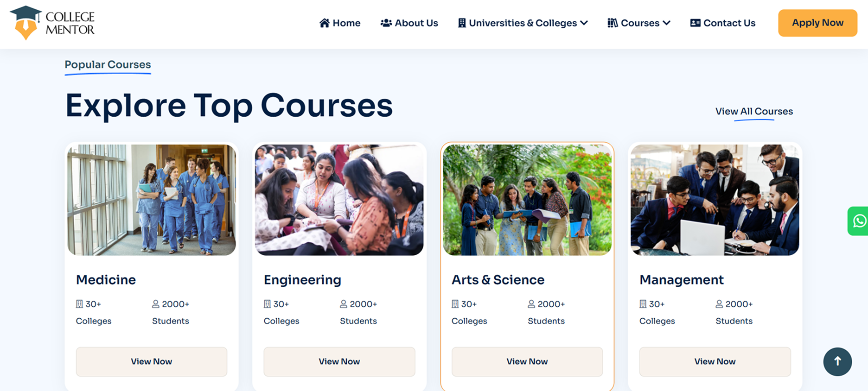Open the Contact Us menu link
The image size is (868, 391).
(x=729, y=23)
